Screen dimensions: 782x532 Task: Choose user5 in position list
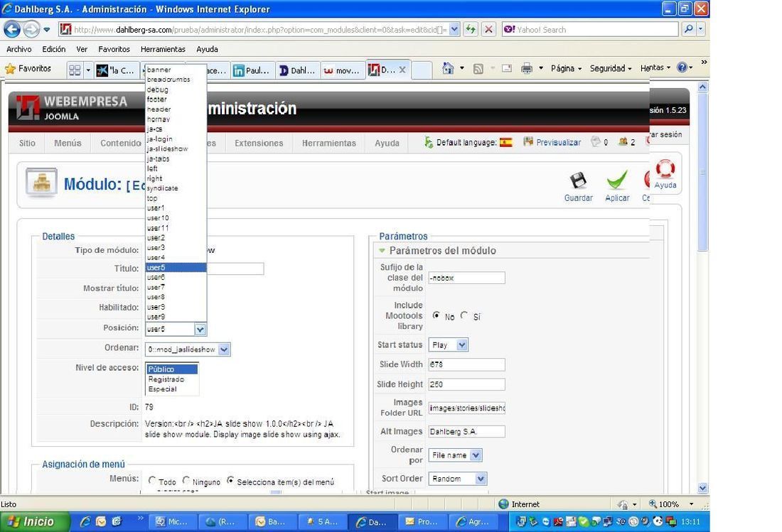pos(176,268)
